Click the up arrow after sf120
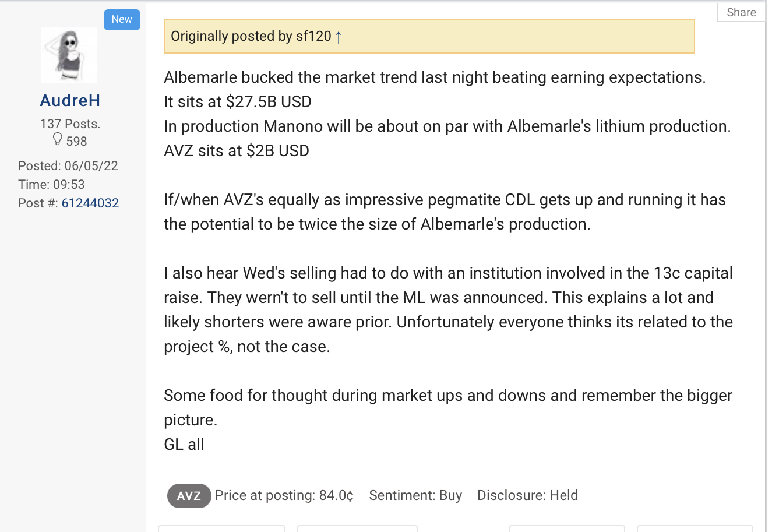Viewport: 772px width, 532px height. [x=339, y=37]
